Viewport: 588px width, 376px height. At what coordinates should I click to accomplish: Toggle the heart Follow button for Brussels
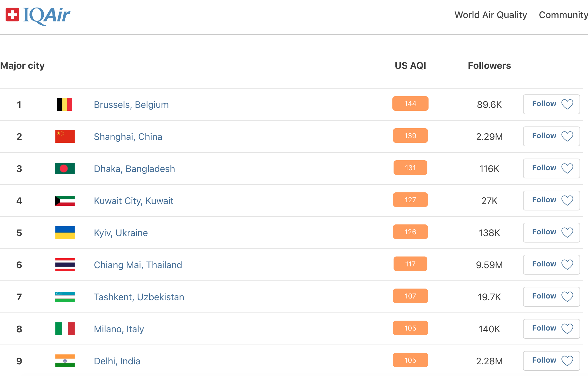pyautogui.click(x=551, y=104)
